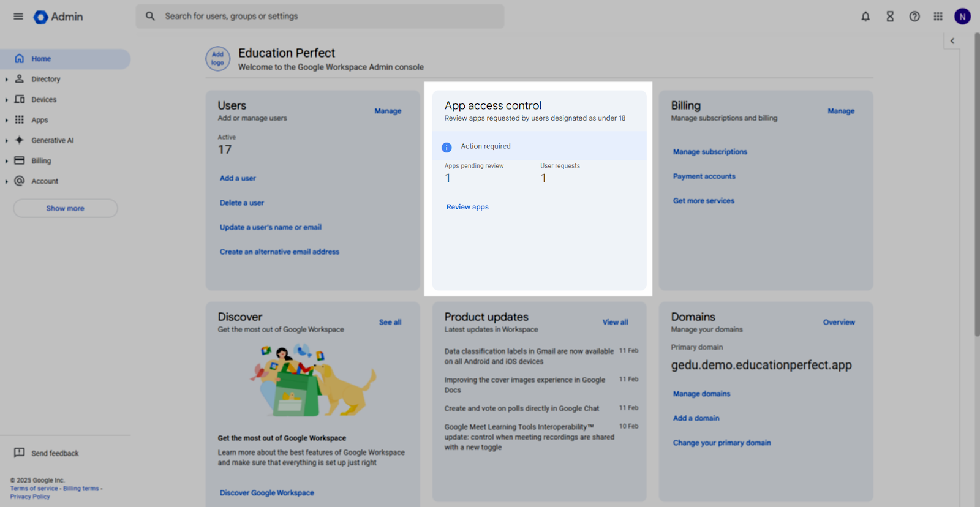The height and width of the screenshot is (507, 980).
Task: Open Manage subscriptions link
Action: (710, 152)
